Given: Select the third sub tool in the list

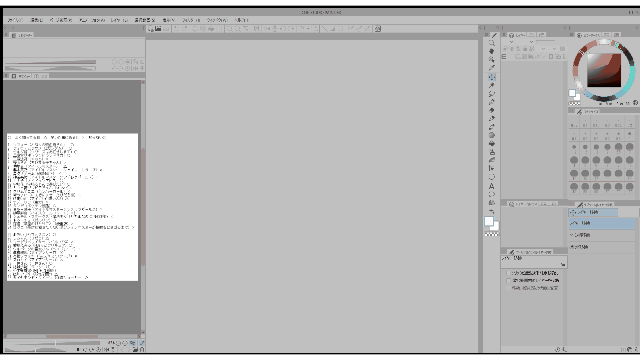Looking at the screenshot, I should click(602, 247).
